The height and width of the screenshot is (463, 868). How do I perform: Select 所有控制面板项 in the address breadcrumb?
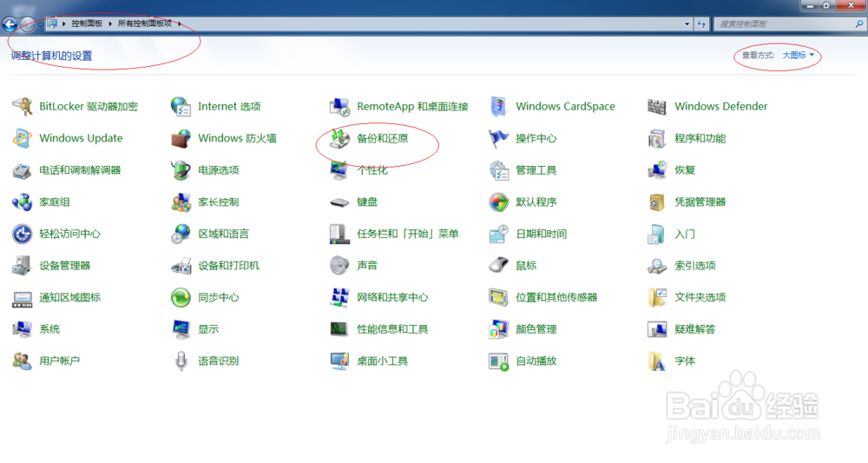tap(144, 23)
